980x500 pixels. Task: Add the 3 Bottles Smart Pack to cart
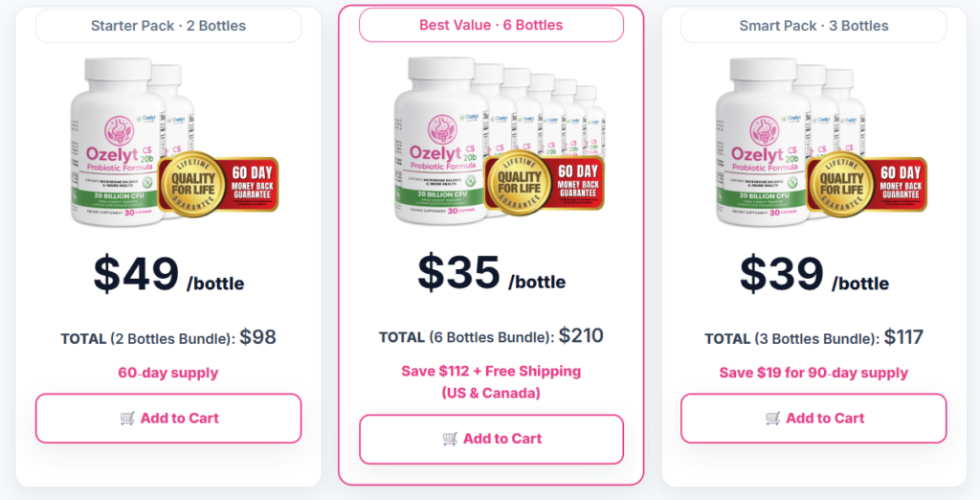pos(813,419)
